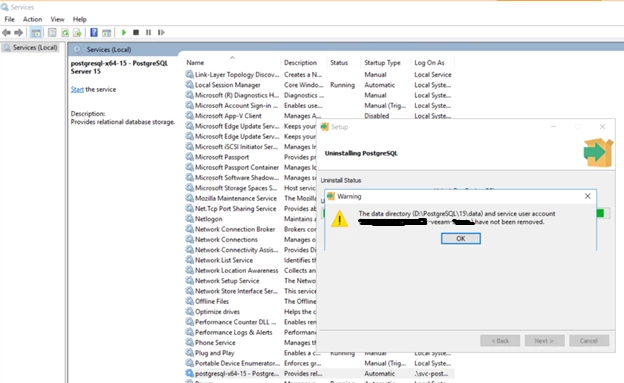The image size is (624, 383).
Task: Click the Next > button in Setup
Action: pos(544,341)
